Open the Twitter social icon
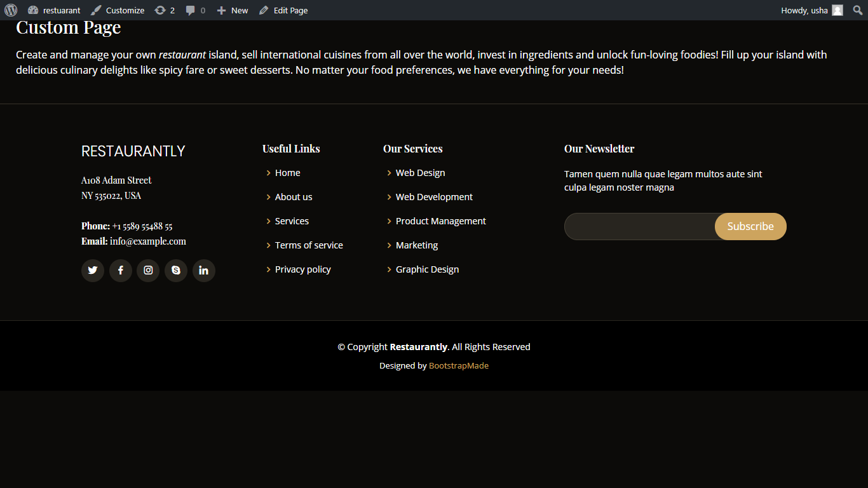 [93, 271]
